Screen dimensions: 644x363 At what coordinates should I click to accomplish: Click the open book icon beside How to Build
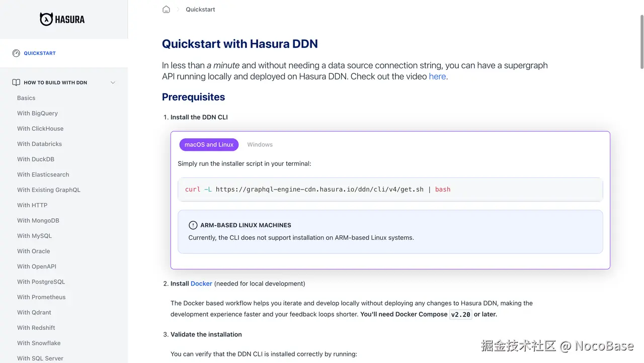[x=16, y=82]
